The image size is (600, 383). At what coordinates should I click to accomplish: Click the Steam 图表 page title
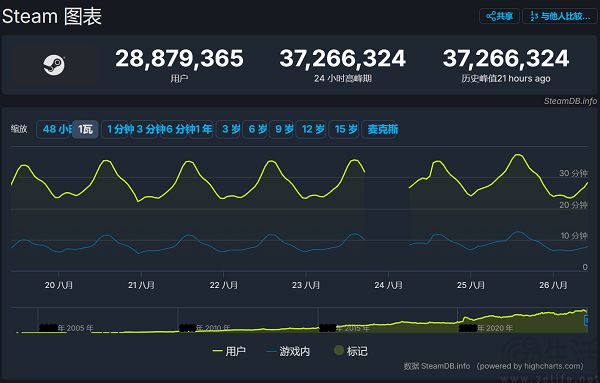click(52, 16)
